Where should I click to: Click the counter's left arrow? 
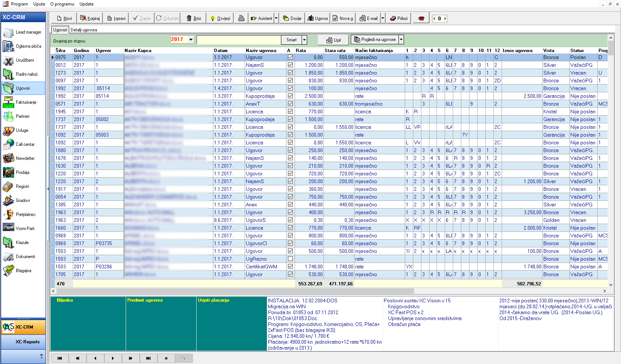coord(434,18)
